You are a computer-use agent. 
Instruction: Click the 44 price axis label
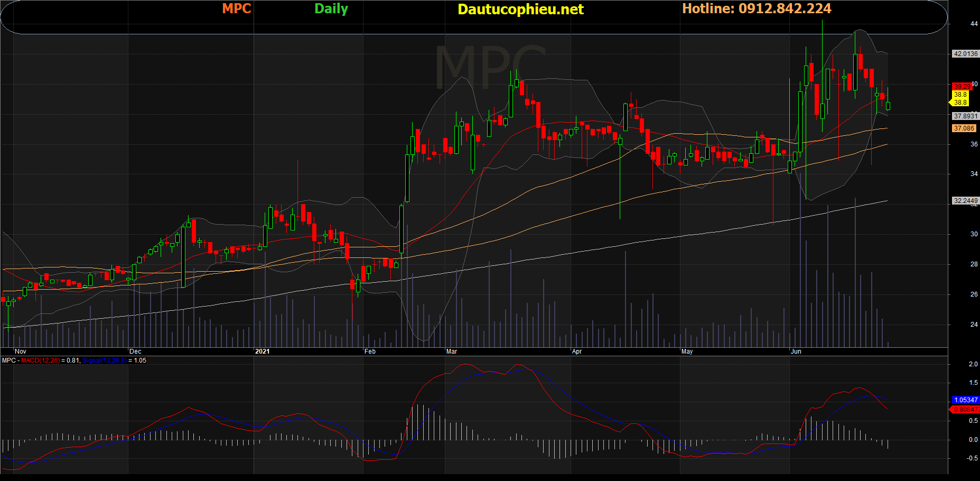[x=974, y=24]
